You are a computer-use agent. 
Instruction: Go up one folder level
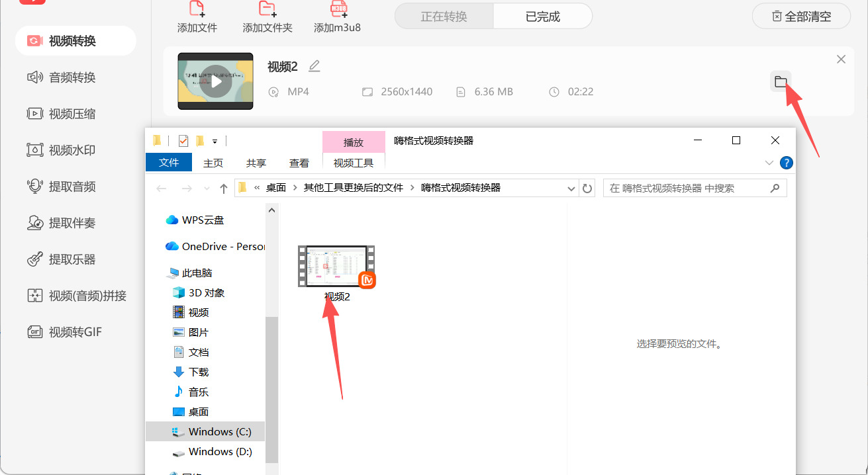(224, 189)
